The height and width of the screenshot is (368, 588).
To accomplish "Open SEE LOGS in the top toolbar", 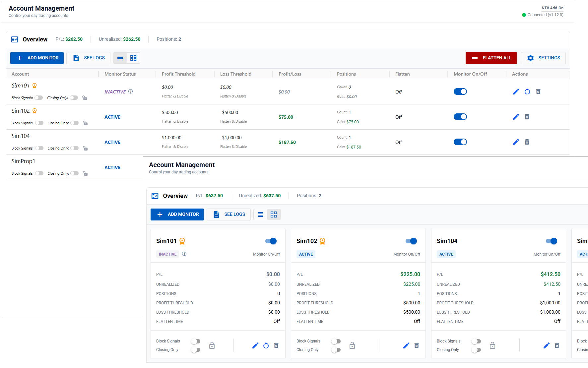I will (88, 58).
